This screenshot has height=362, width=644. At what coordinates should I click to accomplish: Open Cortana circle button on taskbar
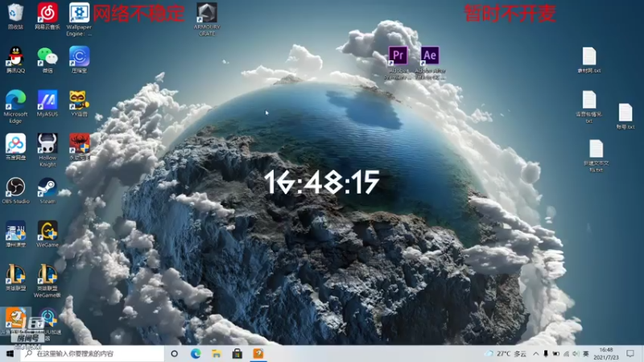pos(174,353)
